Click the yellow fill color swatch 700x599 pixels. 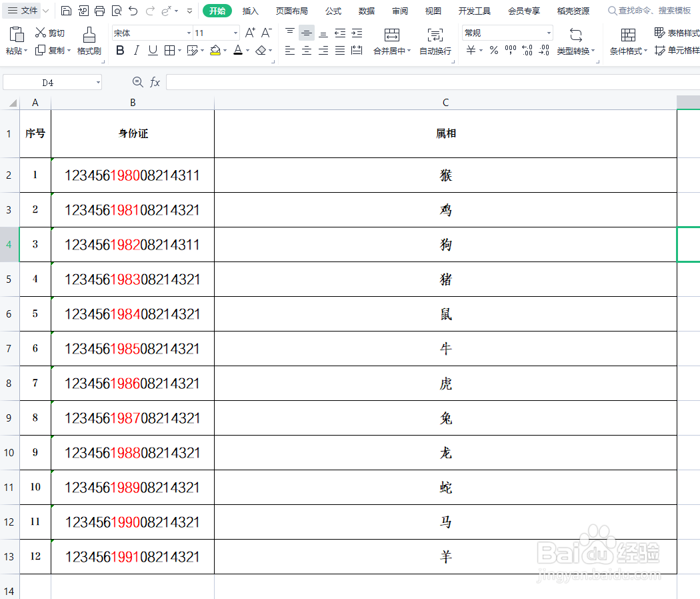point(215,51)
